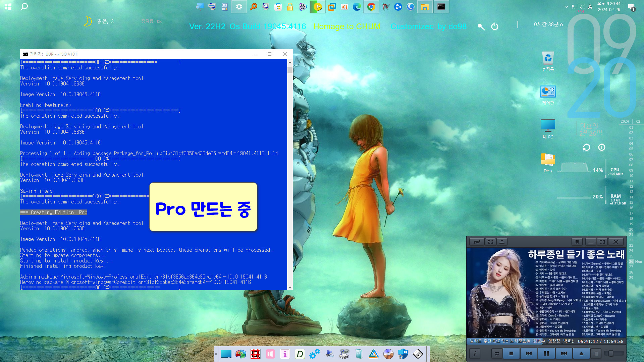Open the blue gears icon in dock
Image resolution: width=644 pixels, height=362 pixels.
coord(314,354)
